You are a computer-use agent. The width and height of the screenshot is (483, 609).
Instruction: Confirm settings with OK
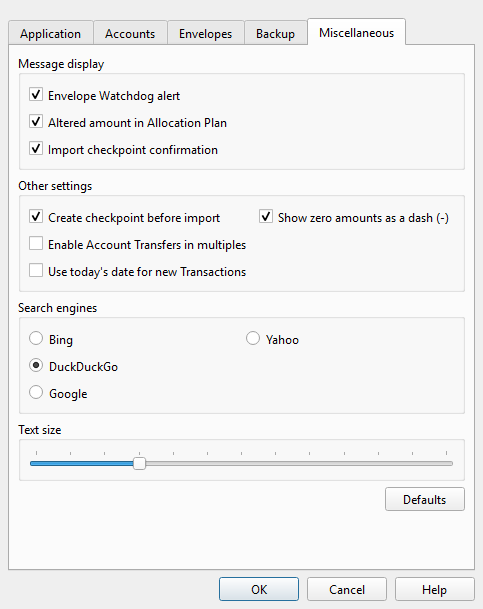(259, 589)
